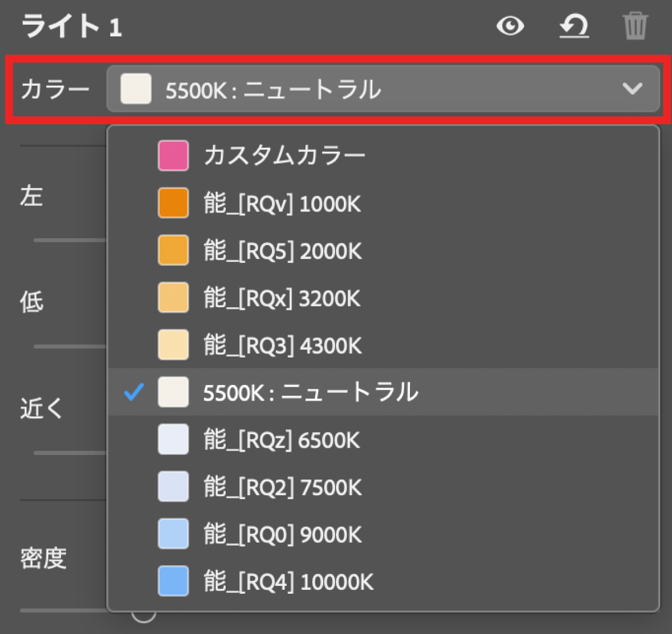
Task: Choose the 1000K color option
Action: tap(383, 203)
